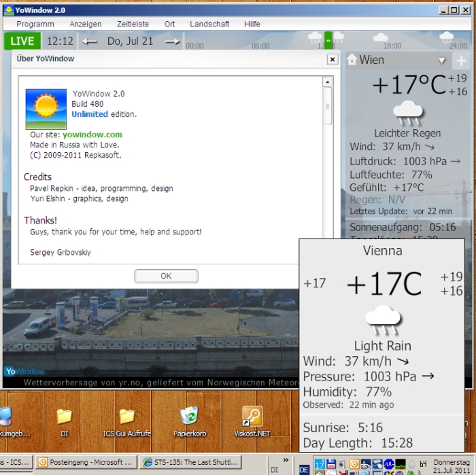Click the orange clock tray icon

pos(354,464)
